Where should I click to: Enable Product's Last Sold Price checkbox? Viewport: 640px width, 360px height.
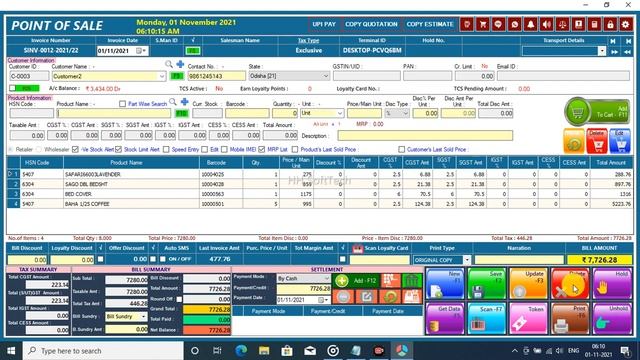pos(295,149)
